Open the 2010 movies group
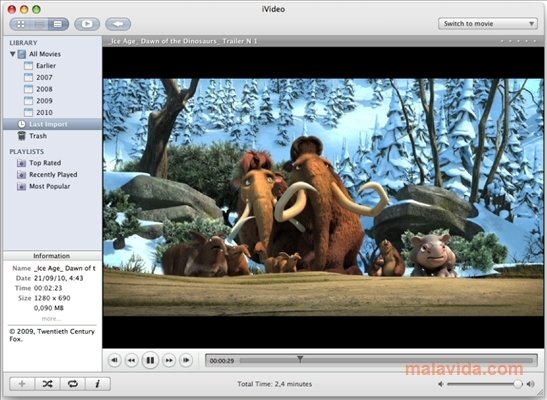Viewport: 547px width, 400px height. pos(44,113)
